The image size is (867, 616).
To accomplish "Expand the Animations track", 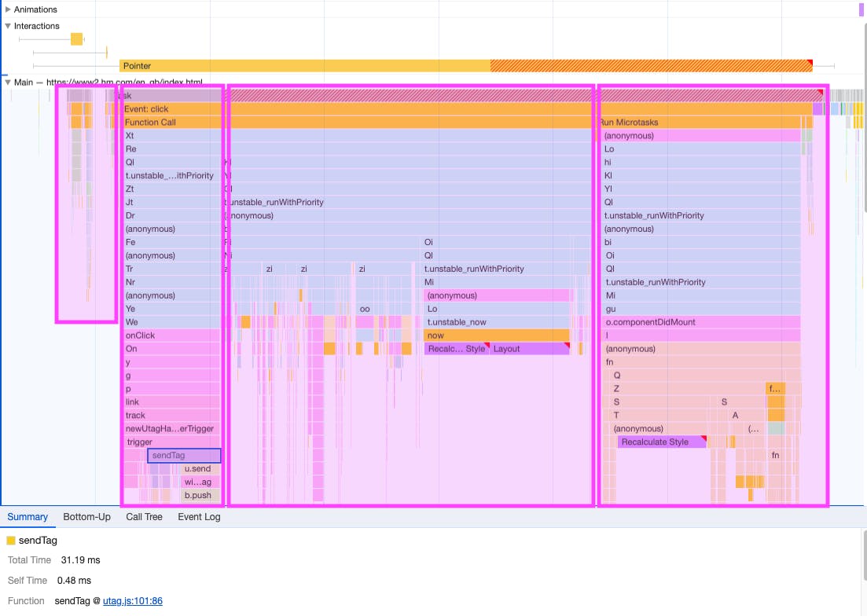I will [8, 9].
